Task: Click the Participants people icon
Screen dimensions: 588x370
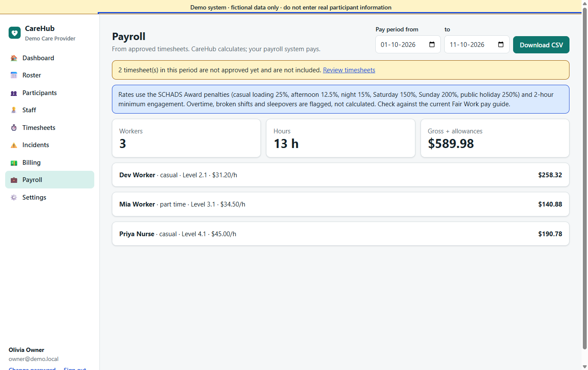Action: (x=14, y=93)
